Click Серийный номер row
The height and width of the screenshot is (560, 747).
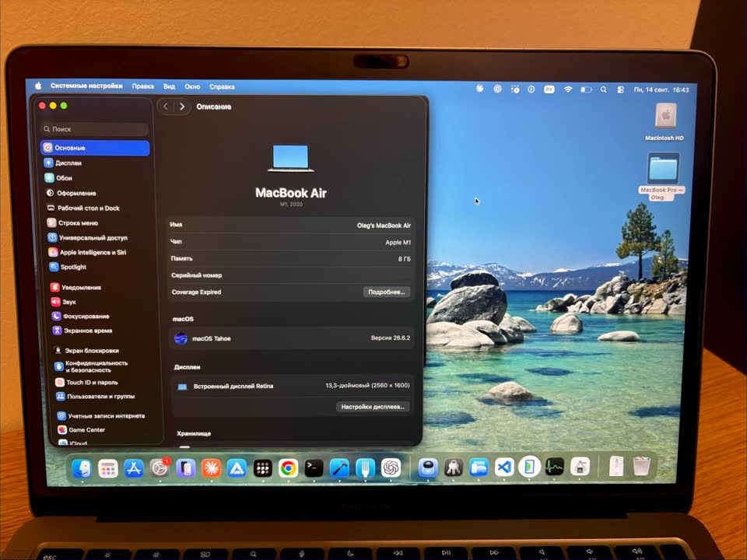coord(290,275)
